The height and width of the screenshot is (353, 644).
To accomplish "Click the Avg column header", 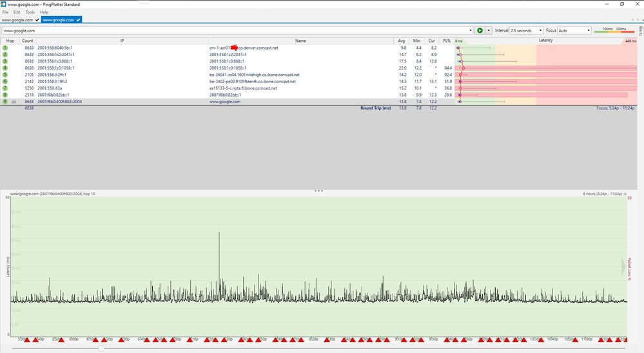I will pyautogui.click(x=401, y=41).
